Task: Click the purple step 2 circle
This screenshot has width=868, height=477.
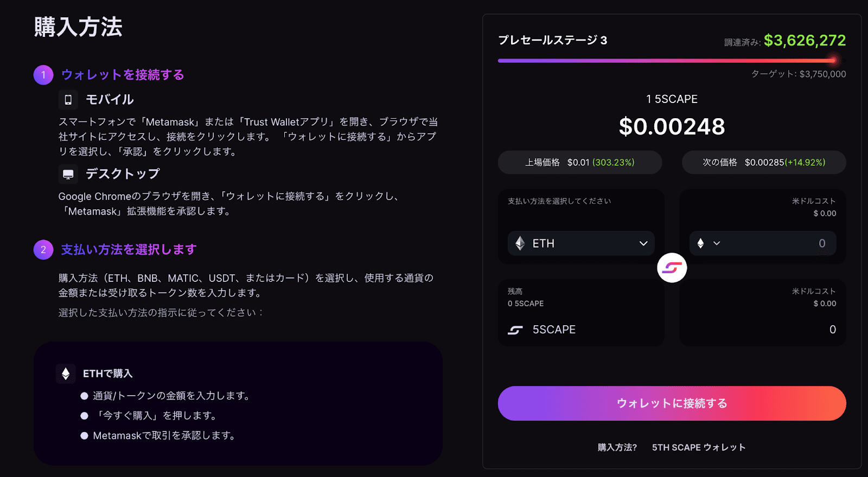Action: point(43,250)
